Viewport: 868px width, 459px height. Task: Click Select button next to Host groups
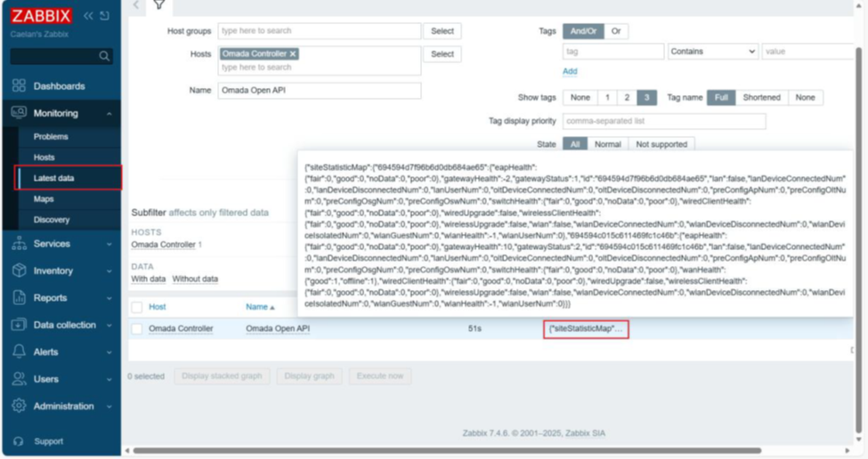(442, 31)
